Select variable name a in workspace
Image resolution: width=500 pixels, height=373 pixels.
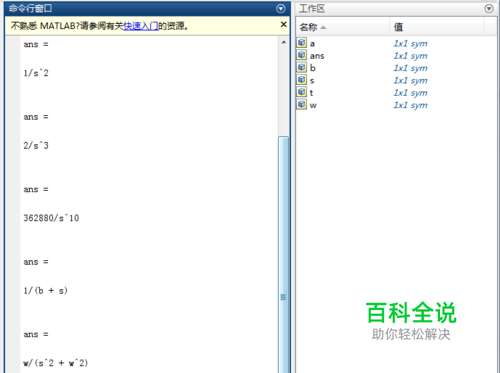pos(312,44)
